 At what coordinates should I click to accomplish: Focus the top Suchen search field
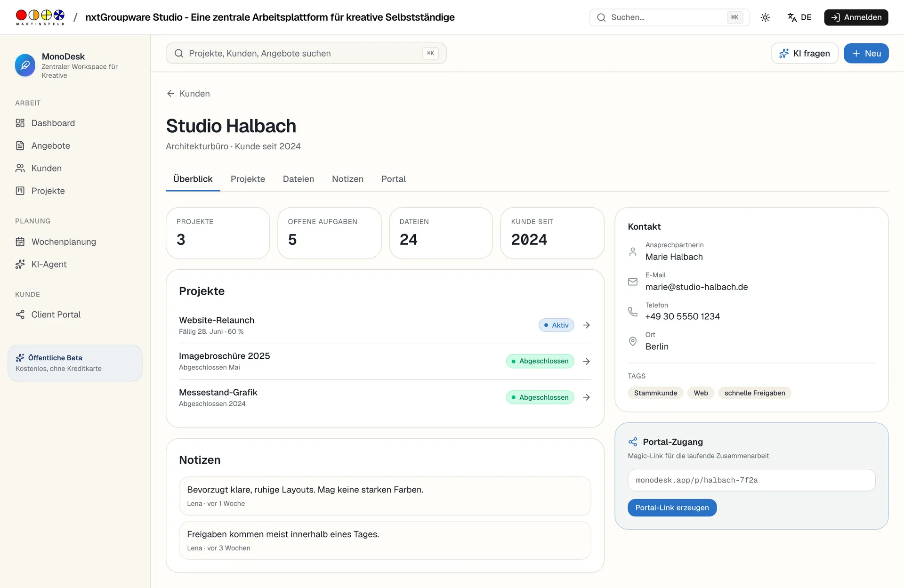[670, 17]
